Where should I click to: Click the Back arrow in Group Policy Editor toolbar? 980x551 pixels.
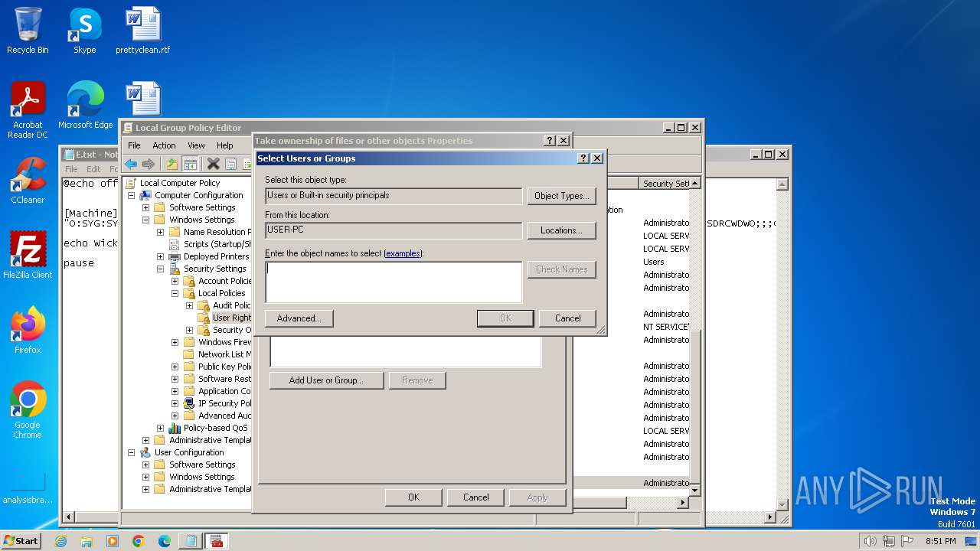click(x=131, y=164)
